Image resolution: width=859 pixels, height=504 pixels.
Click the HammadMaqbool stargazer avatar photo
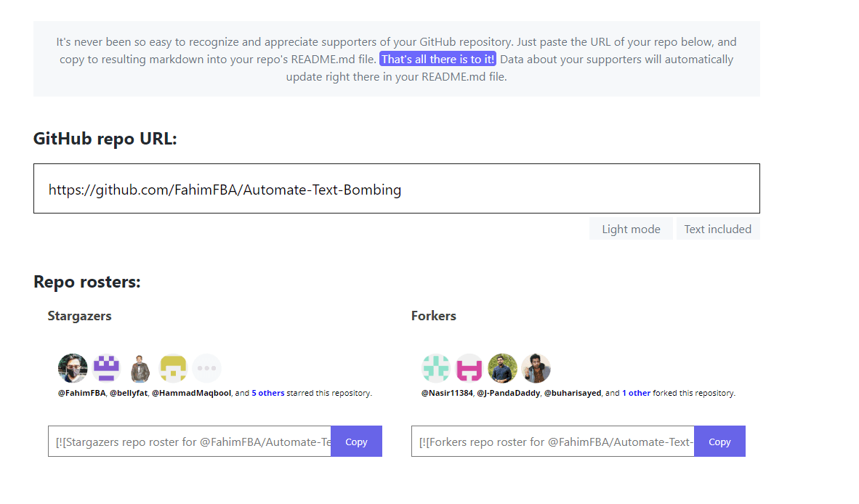pyautogui.click(x=140, y=368)
